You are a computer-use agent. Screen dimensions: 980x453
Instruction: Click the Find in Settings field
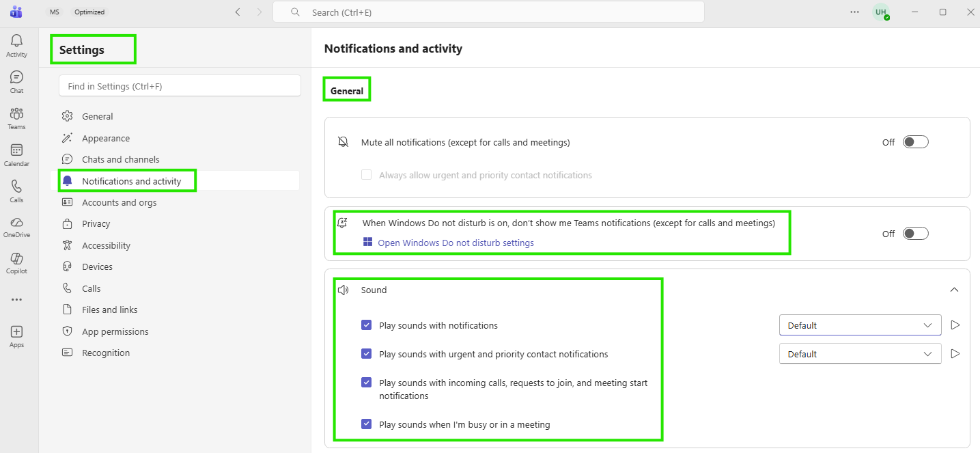click(x=180, y=85)
